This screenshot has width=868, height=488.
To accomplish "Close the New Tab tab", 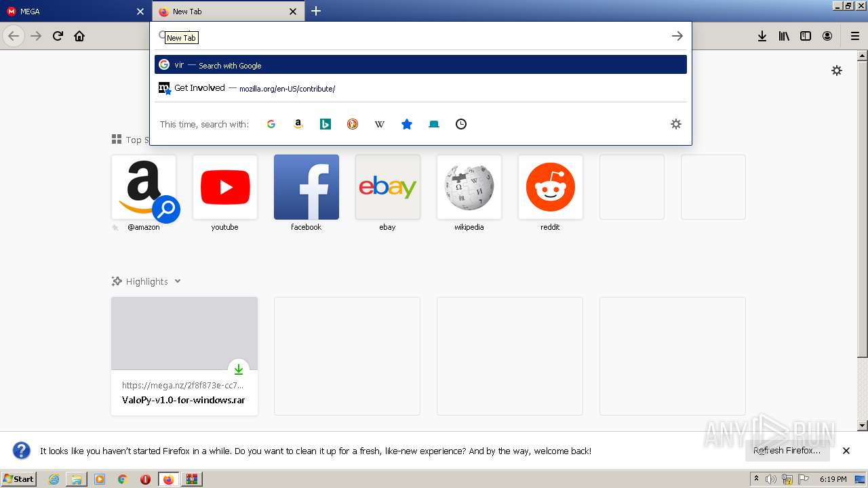I will [x=293, y=11].
